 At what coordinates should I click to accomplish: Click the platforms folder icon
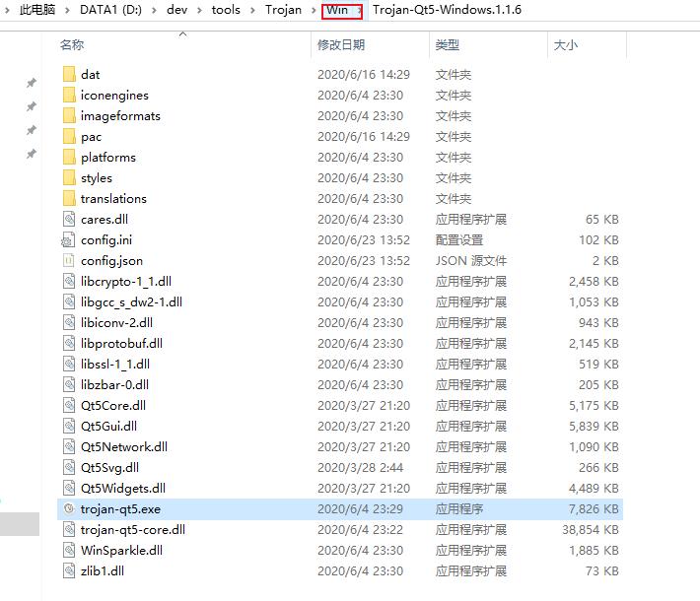pyautogui.click(x=69, y=157)
